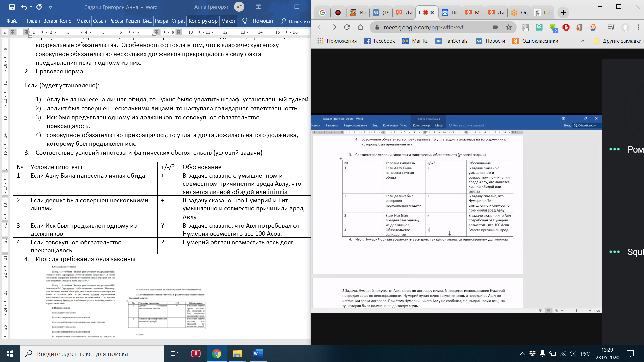Show hidden tray icons chevron

[x=522, y=354]
